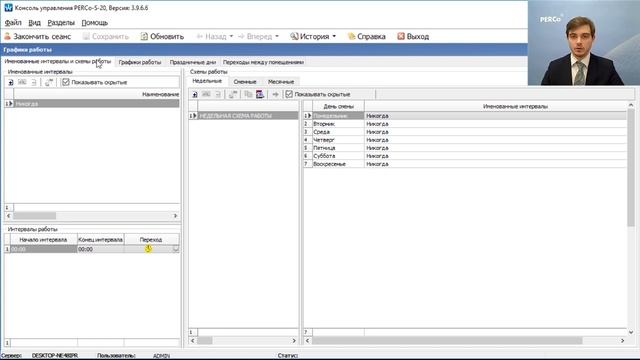Edit the selected named interval name

pos(22,82)
